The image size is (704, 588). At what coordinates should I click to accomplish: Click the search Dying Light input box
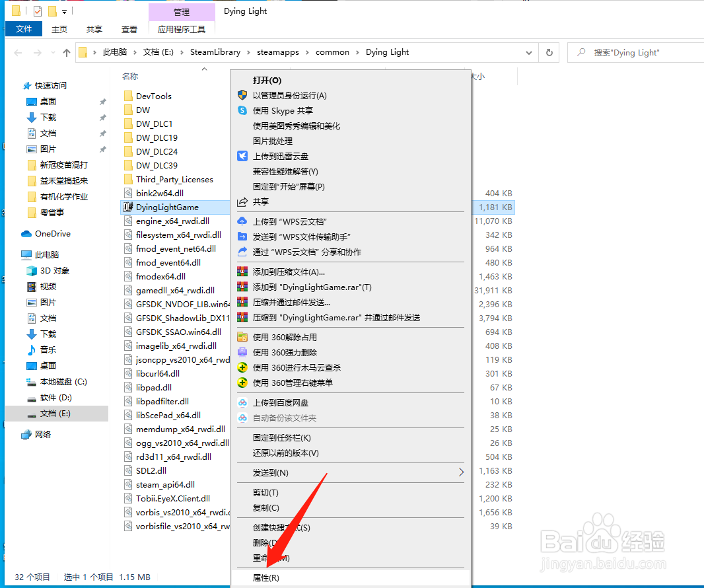[x=636, y=53]
